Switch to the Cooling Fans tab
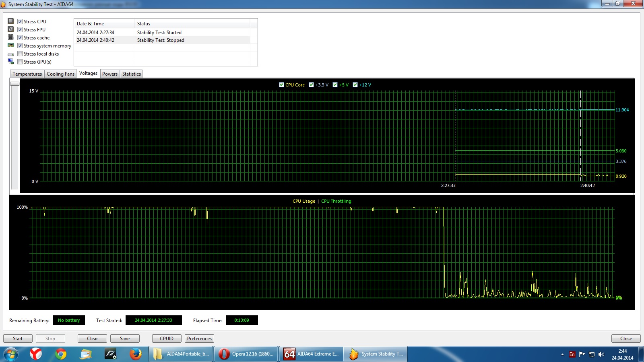 coord(60,74)
